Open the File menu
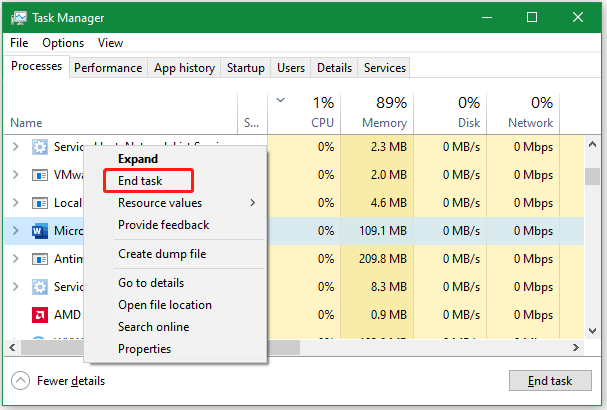 pos(19,43)
